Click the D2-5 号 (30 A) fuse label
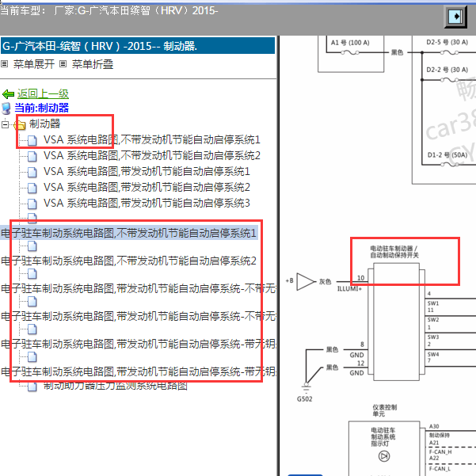Viewport: 476px width, 476px height. pyautogui.click(x=447, y=42)
